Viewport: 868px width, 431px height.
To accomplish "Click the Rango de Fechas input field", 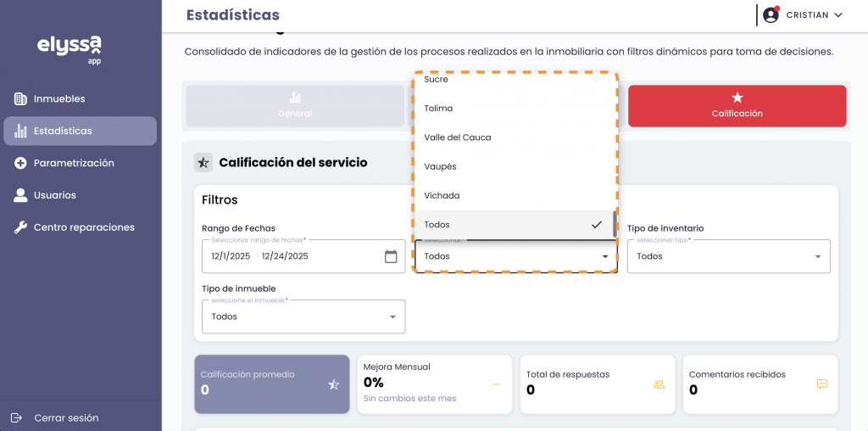I will tap(290, 256).
